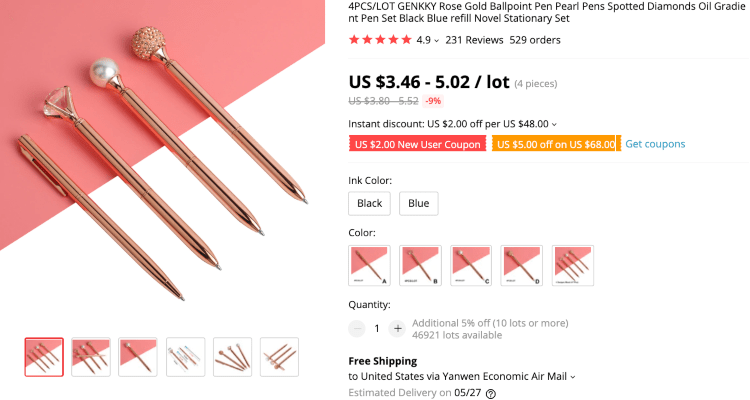View the last product thumbnail image
The height and width of the screenshot is (400, 750).
[x=279, y=357]
